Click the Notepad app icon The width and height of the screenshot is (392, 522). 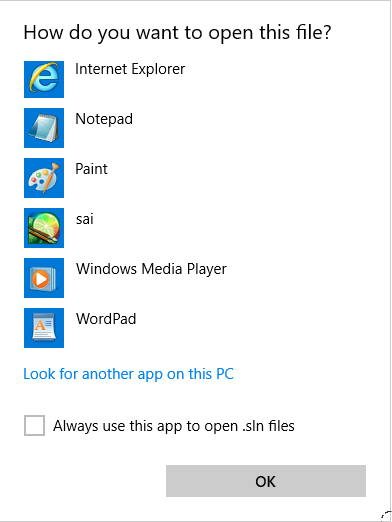click(44, 128)
